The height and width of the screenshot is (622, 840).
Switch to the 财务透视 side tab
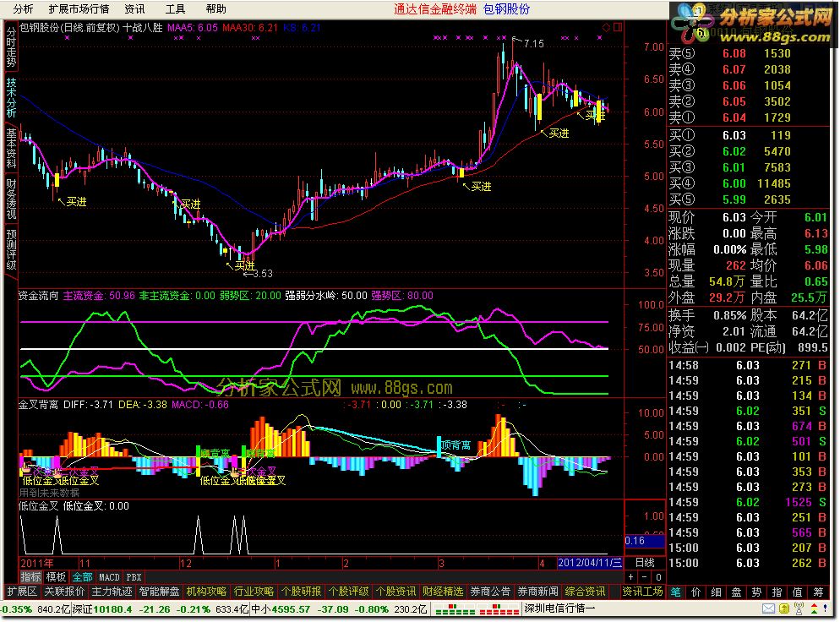point(11,199)
